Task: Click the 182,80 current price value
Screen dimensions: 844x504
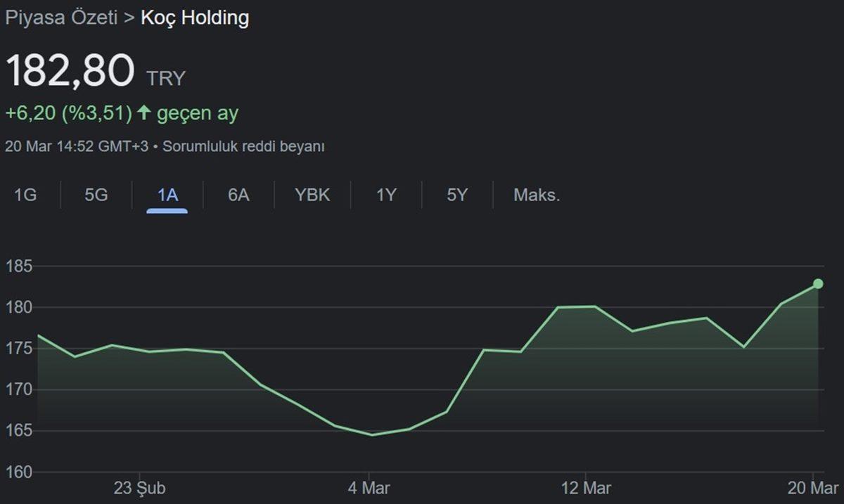Action: click(70, 71)
